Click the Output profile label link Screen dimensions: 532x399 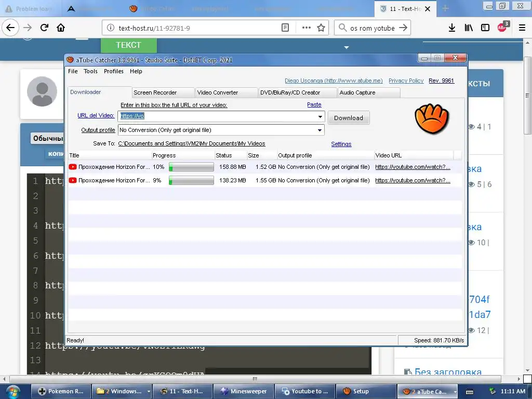click(98, 130)
